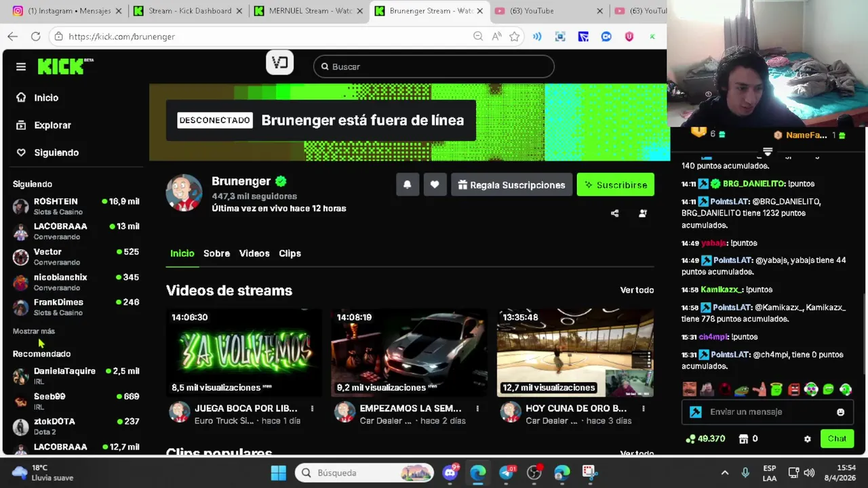Switch to Stream - Kick Dashboard browser tab

[x=189, y=11]
